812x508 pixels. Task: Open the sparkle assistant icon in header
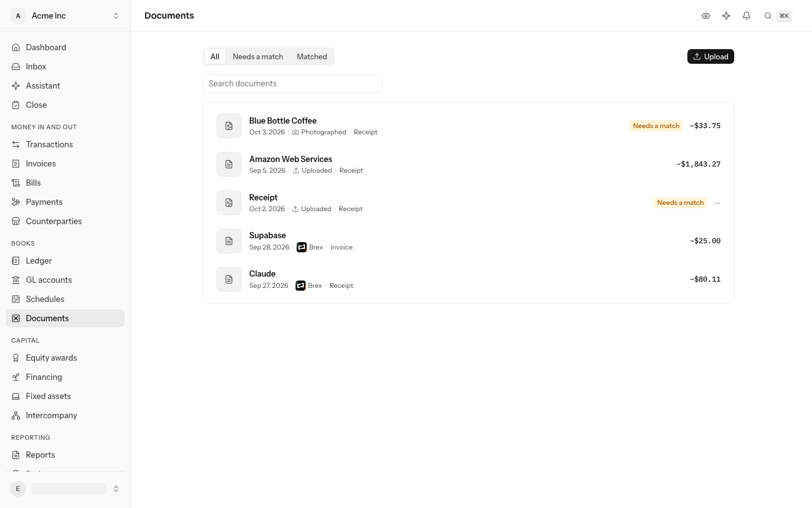(726, 16)
